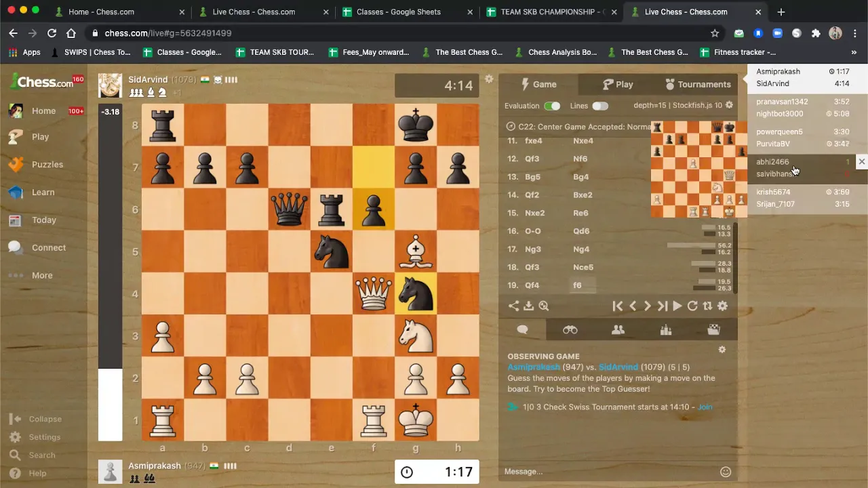Open engine settings gear beside Stockfish
Screen dimensions: 868x488
729,105
